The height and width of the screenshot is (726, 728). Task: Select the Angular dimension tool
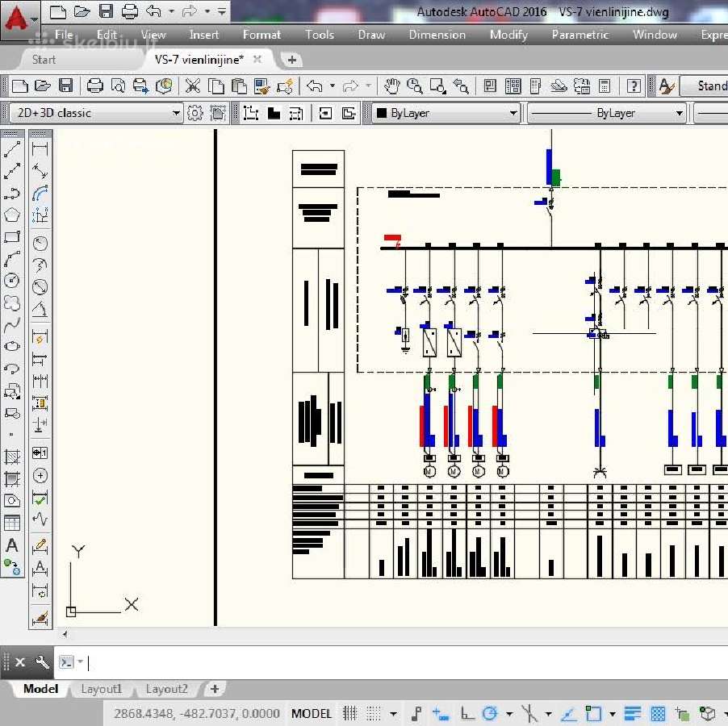tap(40, 309)
